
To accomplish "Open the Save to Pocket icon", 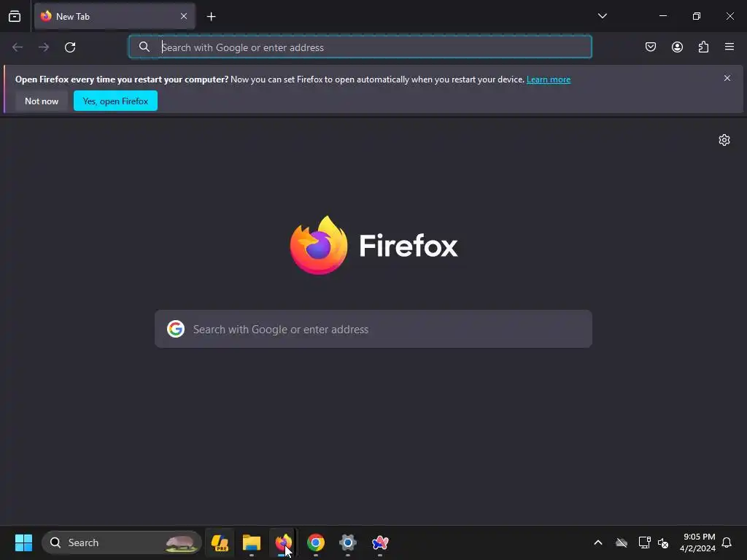I will click(x=651, y=47).
